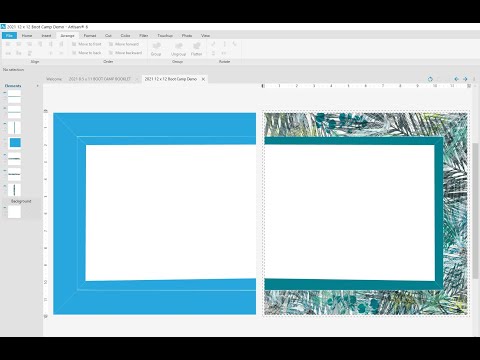Switch to the Home ribbon tab

(27, 35)
